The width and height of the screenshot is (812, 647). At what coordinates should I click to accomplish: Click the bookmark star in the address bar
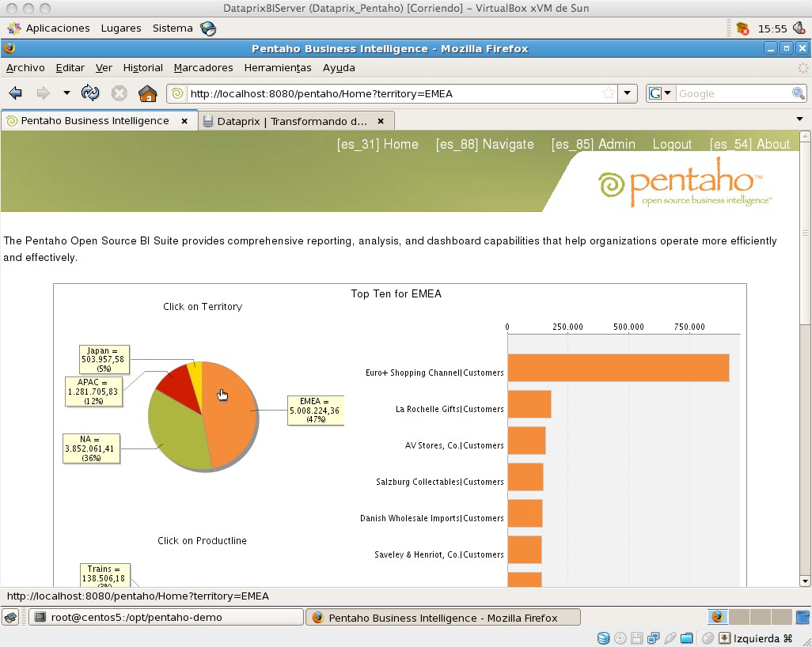click(608, 93)
